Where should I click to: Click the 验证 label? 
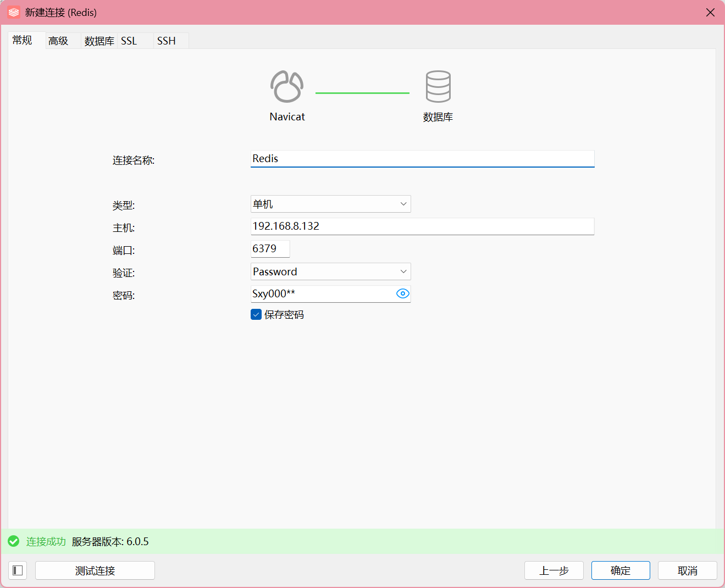coord(124,273)
